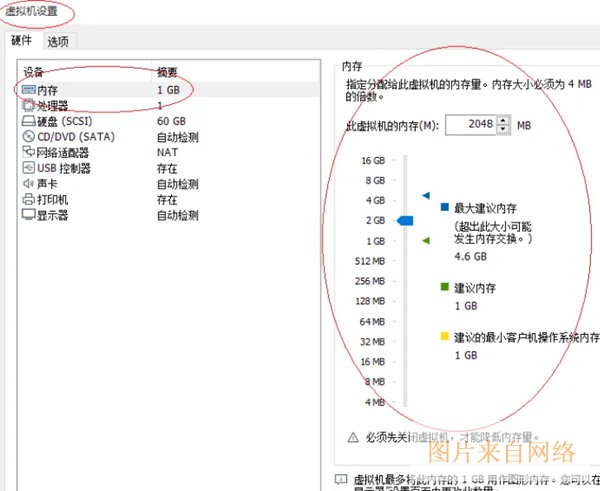Click the blue memory slider handle
The width and height of the screenshot is (600, 491).
(x=405, y=220)
